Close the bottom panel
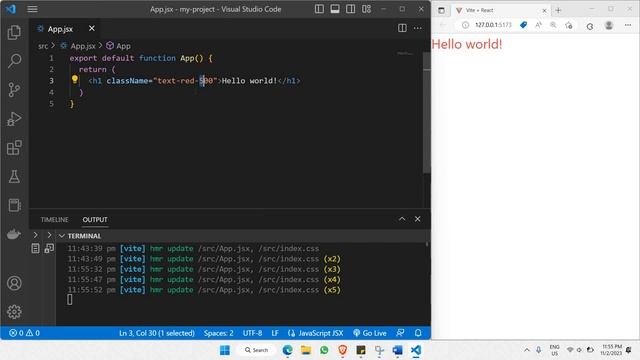The image size is (640, 360). point(418,219)
